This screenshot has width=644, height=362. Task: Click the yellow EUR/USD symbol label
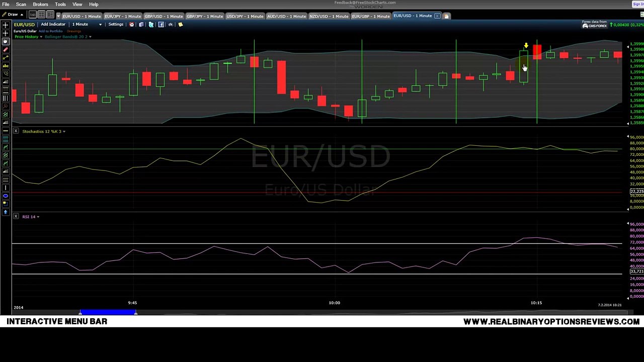coord(24,24)
